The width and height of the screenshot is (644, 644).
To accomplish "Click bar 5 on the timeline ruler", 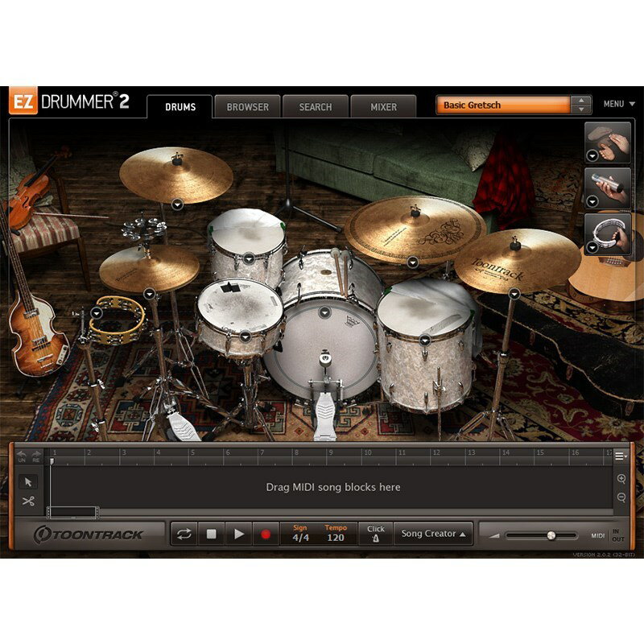I will 192,452.
